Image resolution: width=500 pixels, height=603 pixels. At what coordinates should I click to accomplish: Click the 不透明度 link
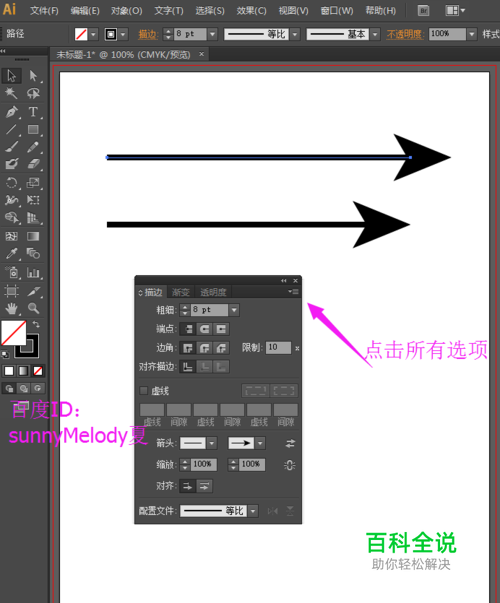coord(405,34)
